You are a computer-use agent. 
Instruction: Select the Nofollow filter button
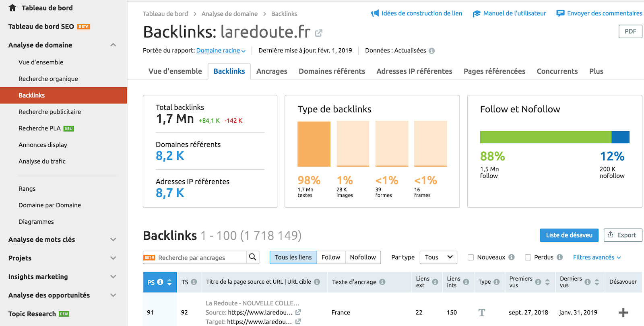(363, 257)
